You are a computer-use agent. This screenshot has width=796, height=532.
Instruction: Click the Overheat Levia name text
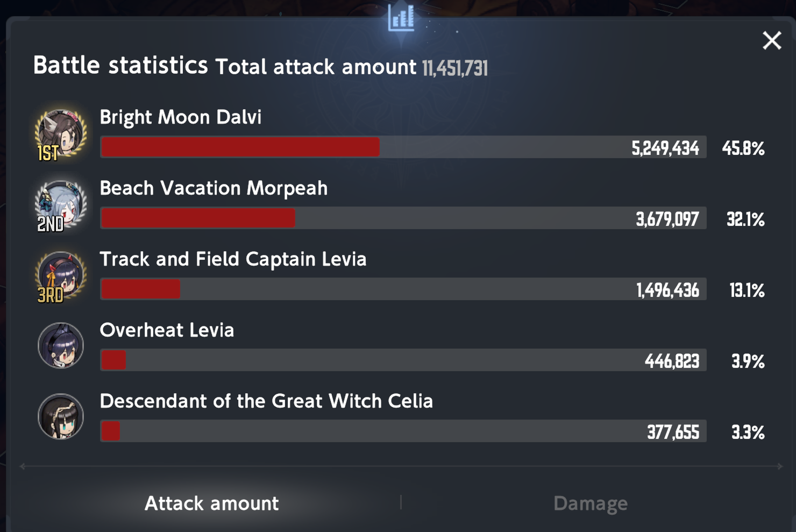pos(167,330)
